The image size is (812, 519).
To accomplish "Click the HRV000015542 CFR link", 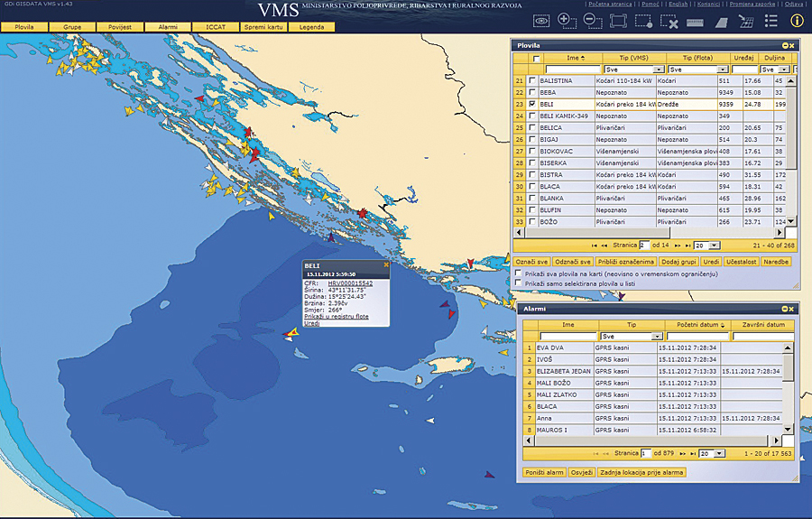I will (x=349, y=283).
